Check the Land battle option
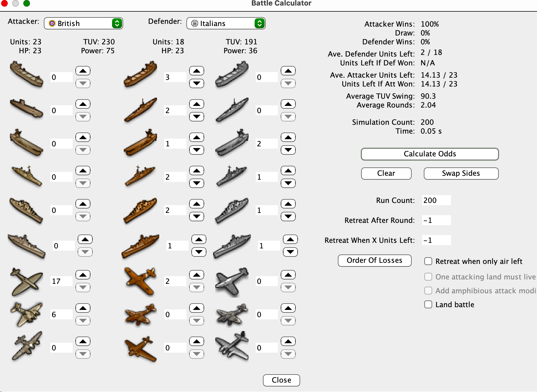The image size is (537, 392). [428, 304]
